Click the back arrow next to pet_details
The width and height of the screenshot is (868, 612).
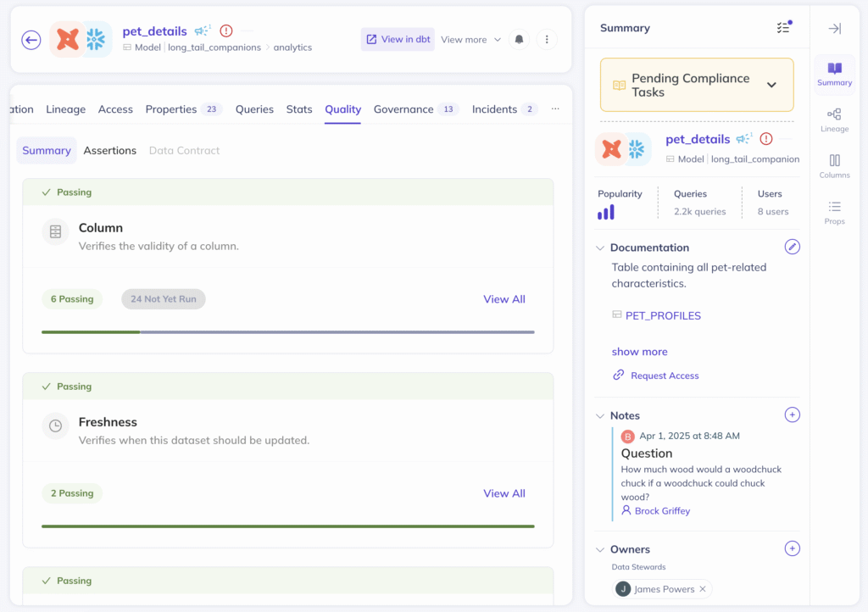(x=31, y=40)
